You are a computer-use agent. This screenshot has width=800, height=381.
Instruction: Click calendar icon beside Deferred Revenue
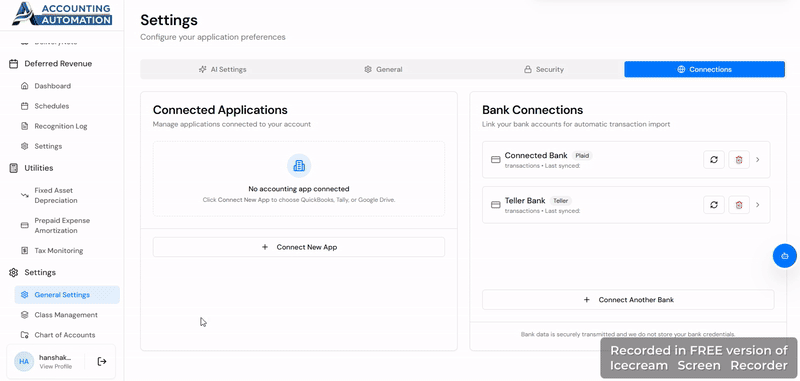coord(14,64)
